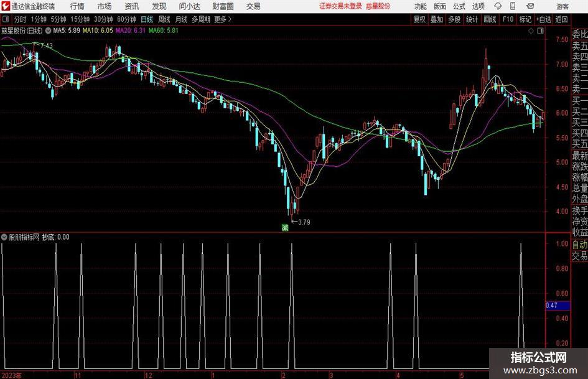Click the 7.43 high price label

pos(47,46)
